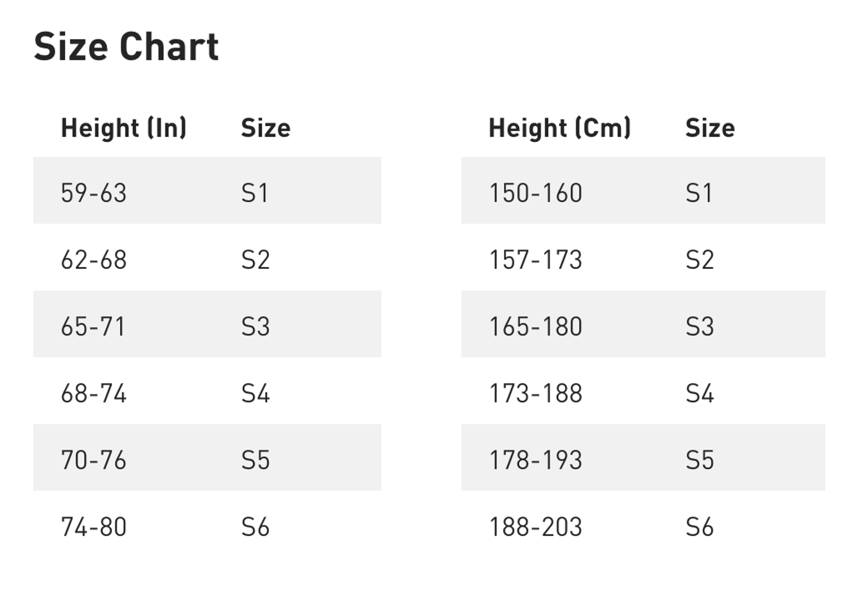868x591 pixels.
Task: Select the Height (In) column header
Action: pyautogui.click(x=123, y=128)
